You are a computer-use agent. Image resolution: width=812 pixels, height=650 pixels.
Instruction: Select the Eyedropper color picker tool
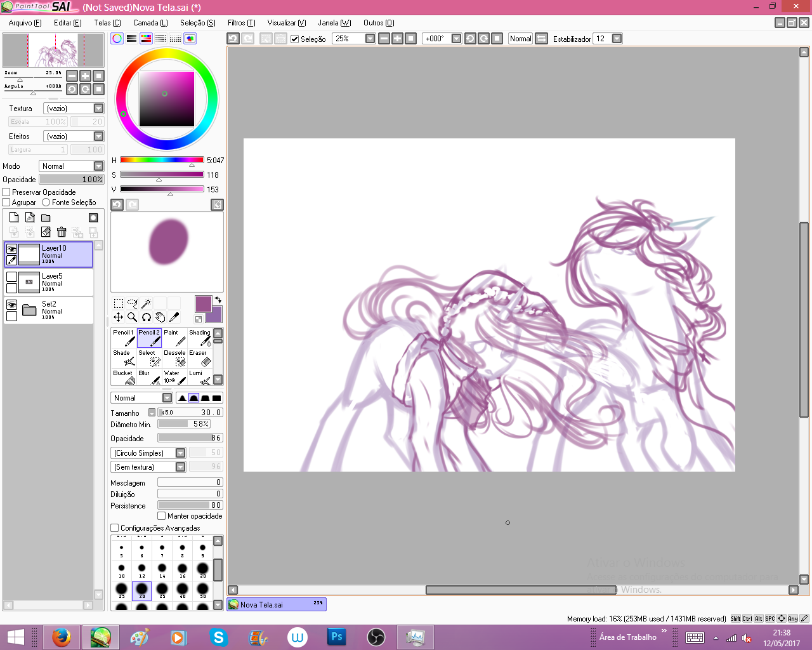(x=174, y=317)
